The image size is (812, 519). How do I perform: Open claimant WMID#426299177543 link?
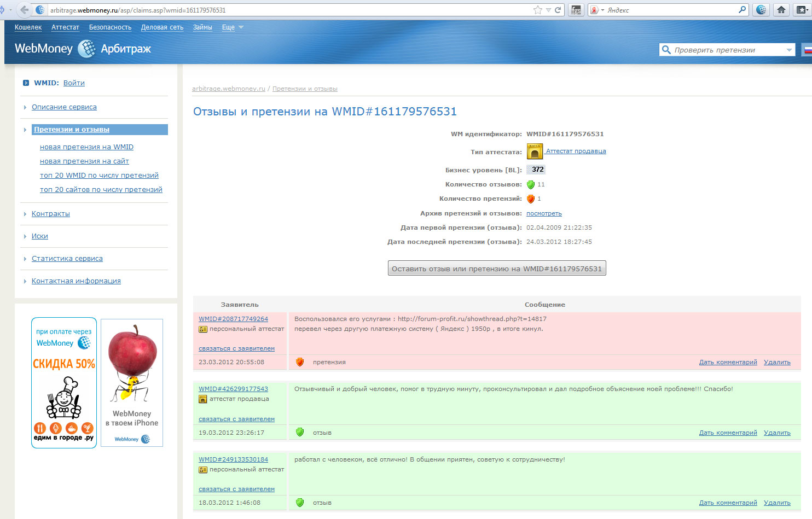tap(233, 389)
